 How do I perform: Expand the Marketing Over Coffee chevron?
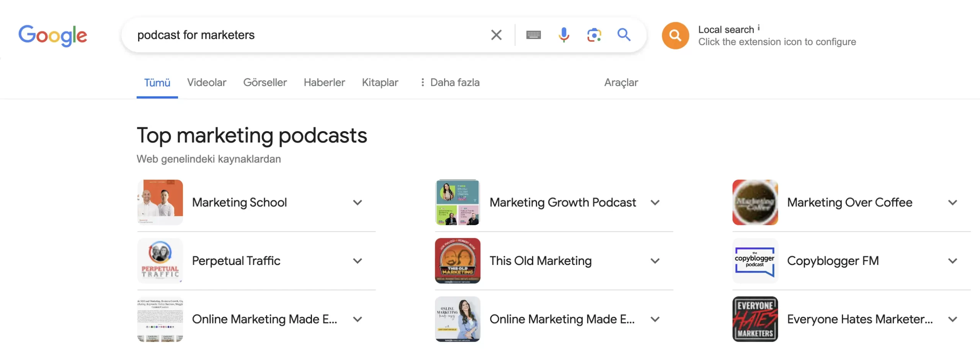point(952,203)
